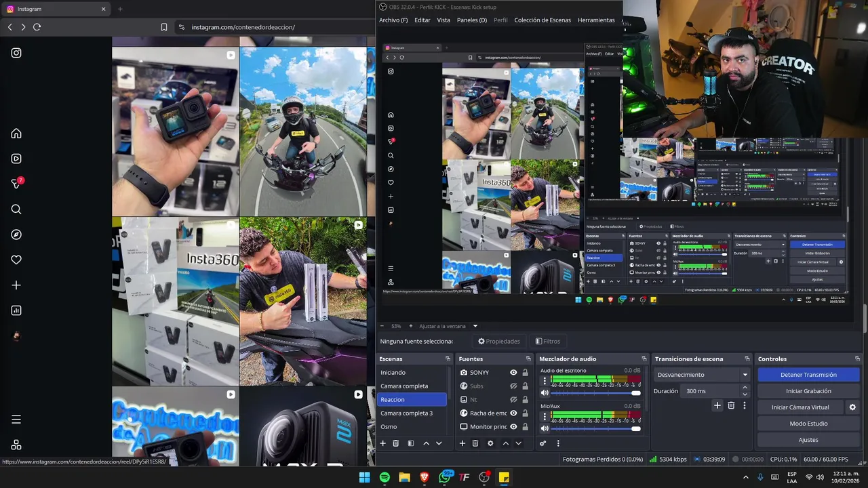The width and height of the screenshot is (868, 488).
Task: Open the Vista menu in OBS
Action: [x=443, y=20]
